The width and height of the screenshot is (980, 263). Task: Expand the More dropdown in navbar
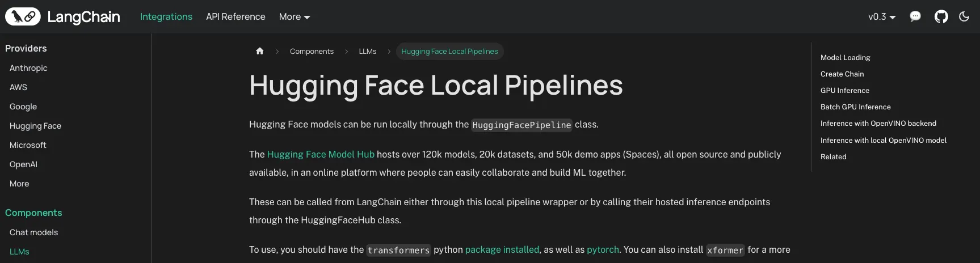[x=295, y=16]
